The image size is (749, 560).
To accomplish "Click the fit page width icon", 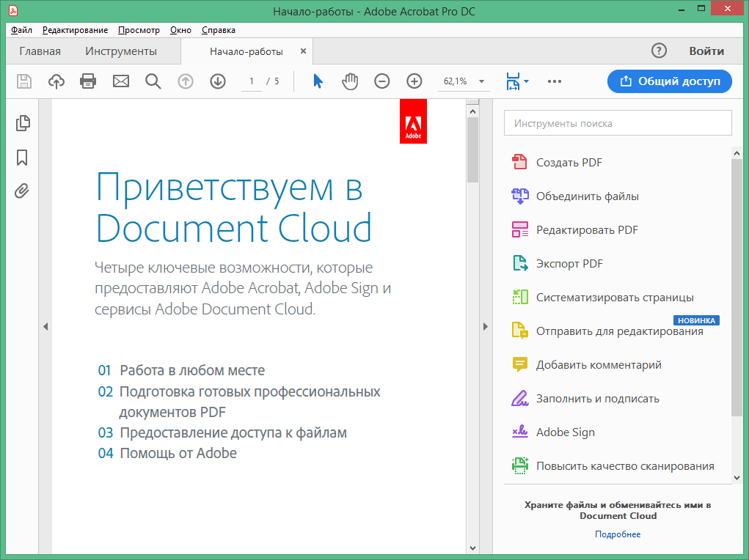I will click(513, 81).
